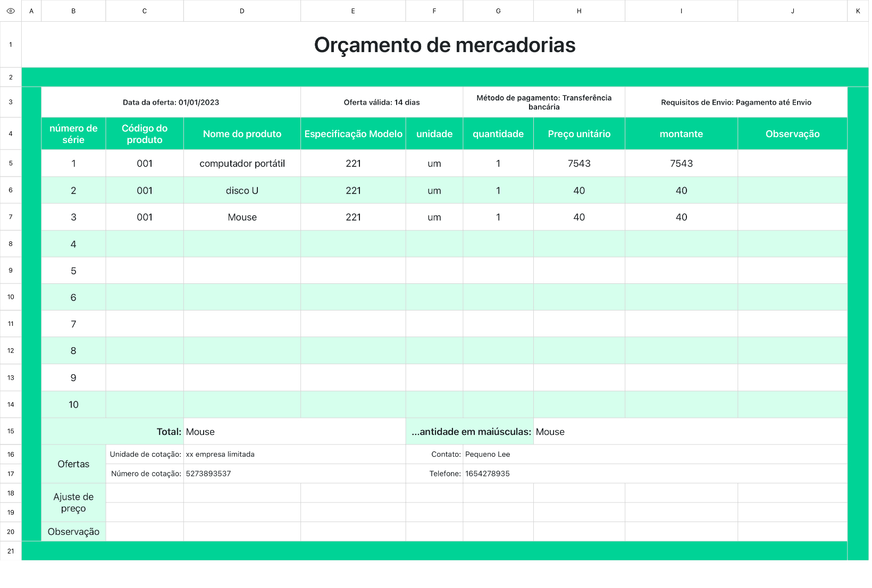Viewport: 872px width, 588px height.
Task: Toggle the eye visibility icon in header corner
Action: point(11,11)
